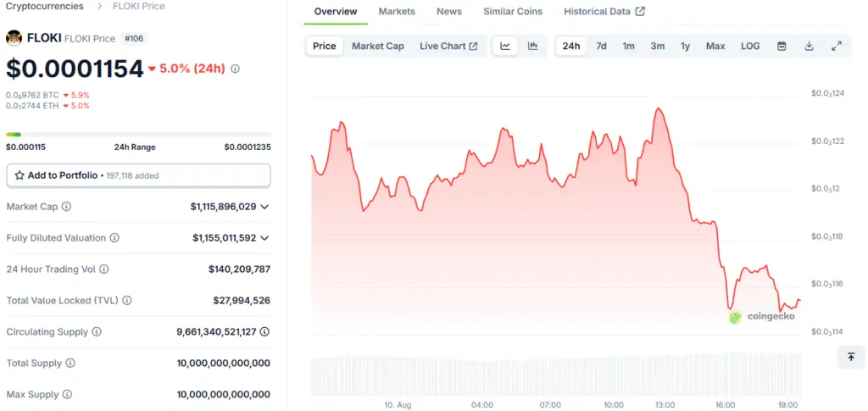868x411 pixels.
Task: Select the Price chart toggle
Action: [325, 46]
